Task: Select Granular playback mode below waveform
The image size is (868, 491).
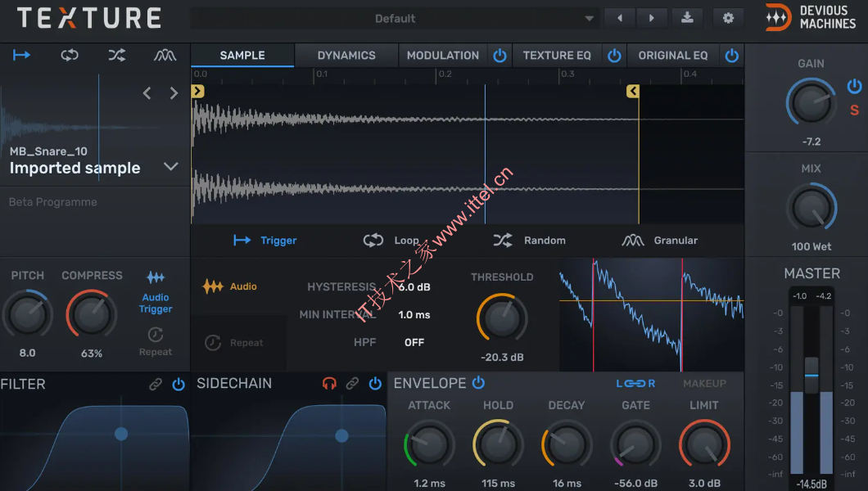Action: (x=659, y=241)
